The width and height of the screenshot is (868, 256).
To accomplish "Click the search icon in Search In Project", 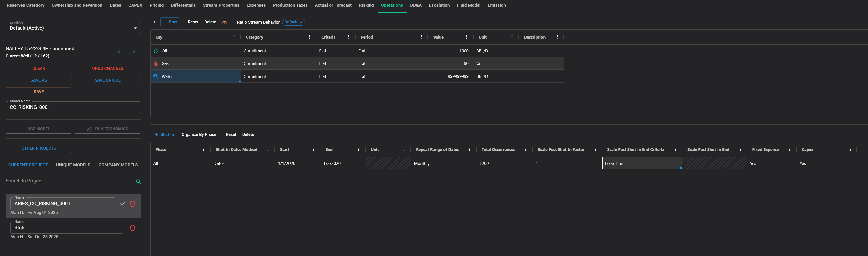I will pyautogui.click(x=138, y=181).
